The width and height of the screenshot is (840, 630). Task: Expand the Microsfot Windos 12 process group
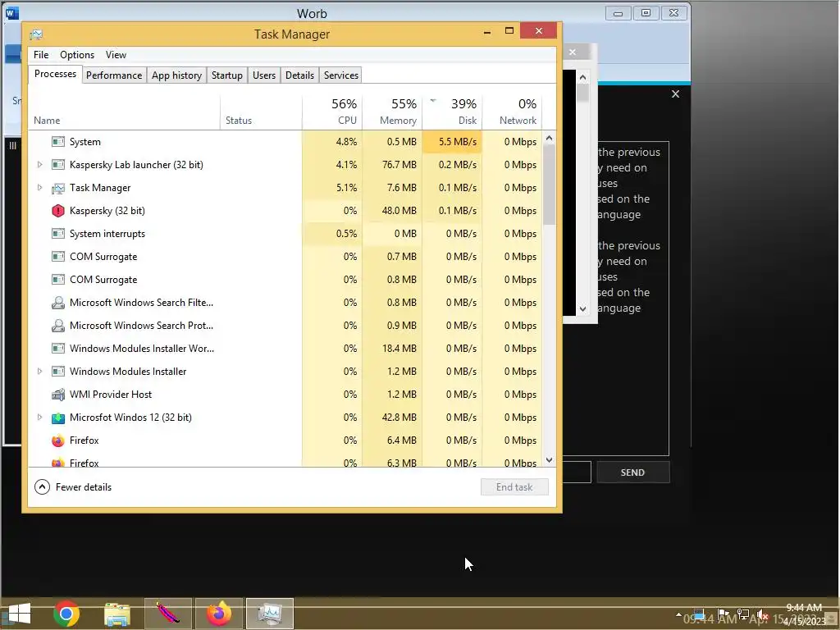click(39, 418)
